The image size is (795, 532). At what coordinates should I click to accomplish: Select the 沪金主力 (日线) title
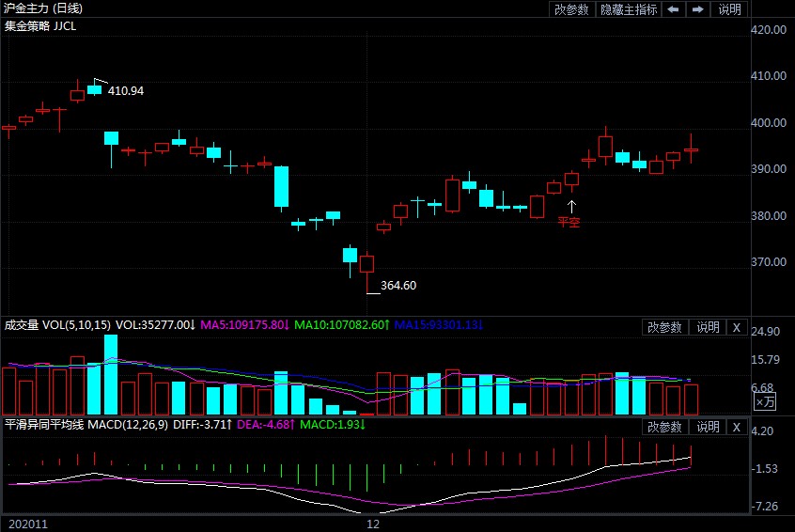43,8
